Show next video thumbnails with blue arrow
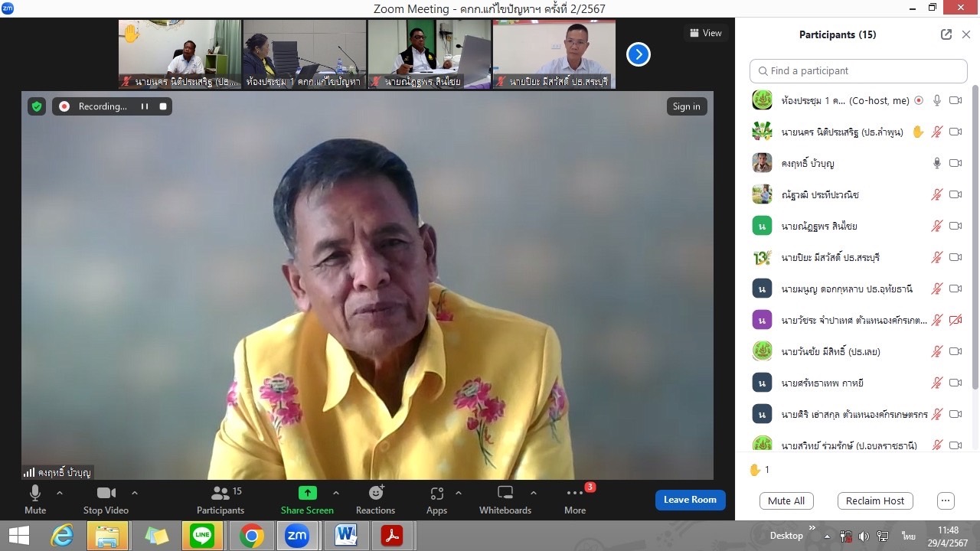This screenshot has height=551, width=980. click(x=639, y=54)
